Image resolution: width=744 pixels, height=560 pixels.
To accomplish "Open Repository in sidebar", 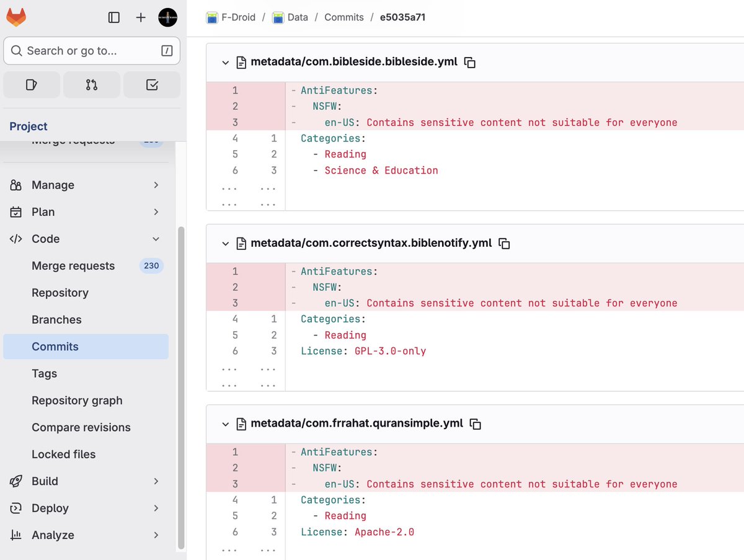I will 86,293.
